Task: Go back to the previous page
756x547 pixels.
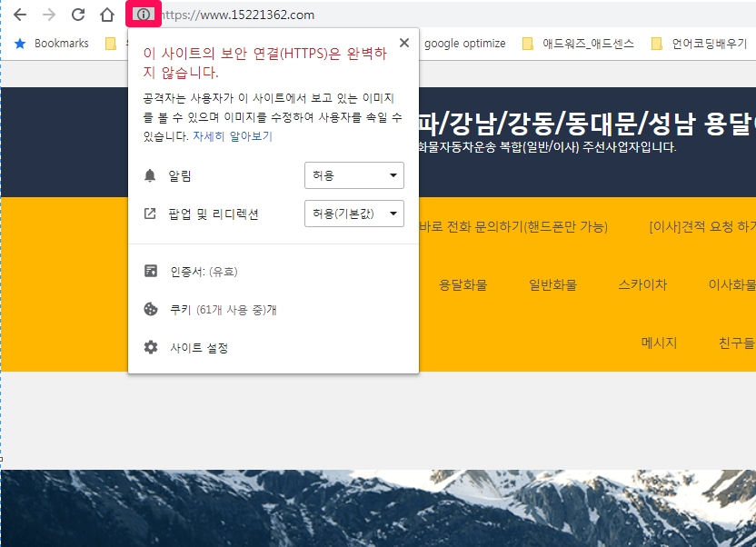Action: pyautogui.click(x=20, y=15)
